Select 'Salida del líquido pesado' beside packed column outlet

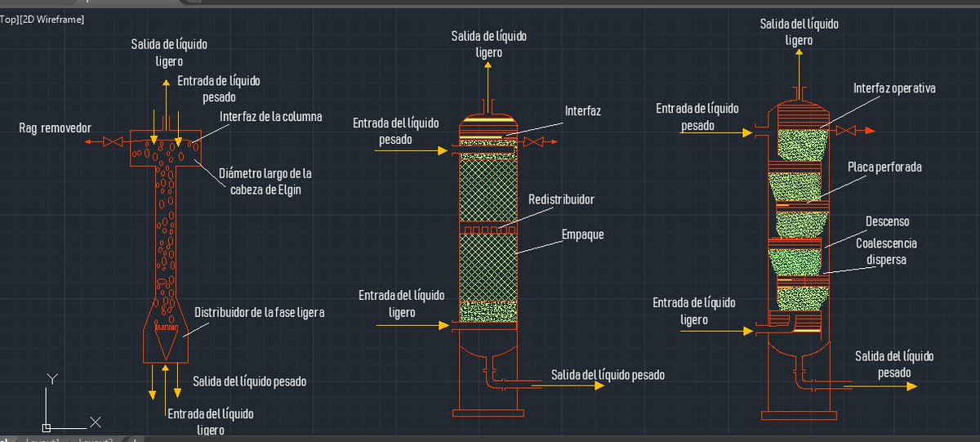click(x=608, y=374)
